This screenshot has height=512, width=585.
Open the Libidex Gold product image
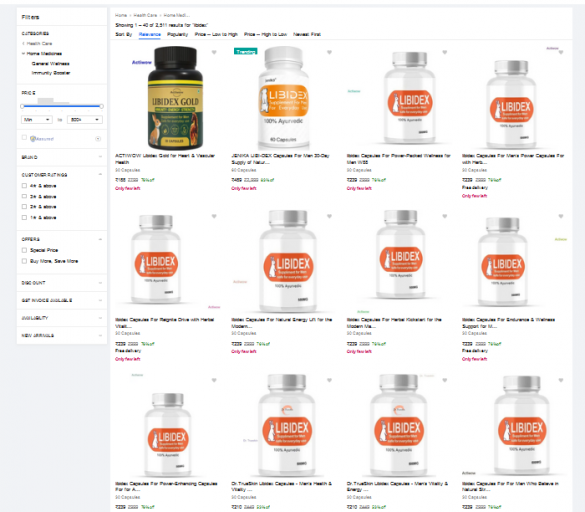tap(175, 98)
